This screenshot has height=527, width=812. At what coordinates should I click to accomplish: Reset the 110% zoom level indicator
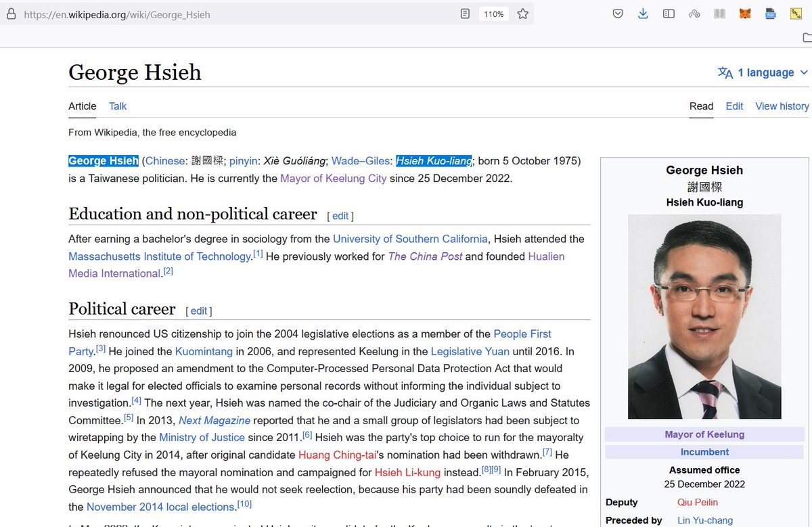pyautogui.click(x=494, y=14)
